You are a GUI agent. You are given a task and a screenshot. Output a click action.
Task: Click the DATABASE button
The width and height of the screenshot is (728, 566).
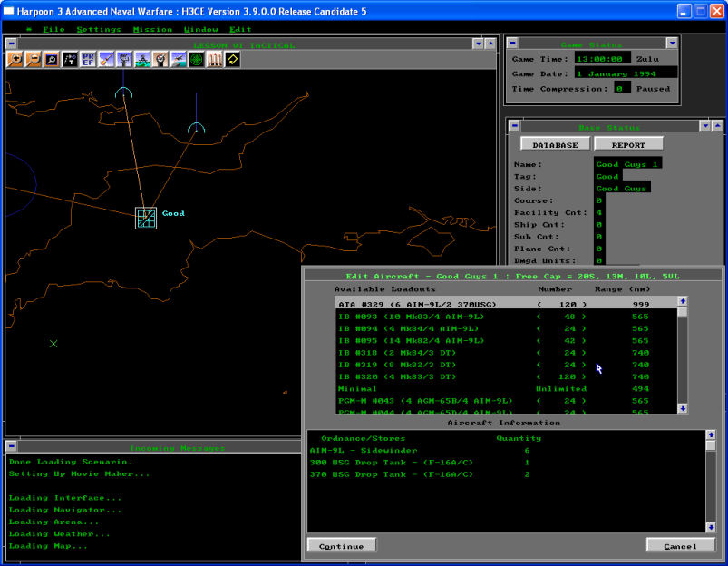555,144
